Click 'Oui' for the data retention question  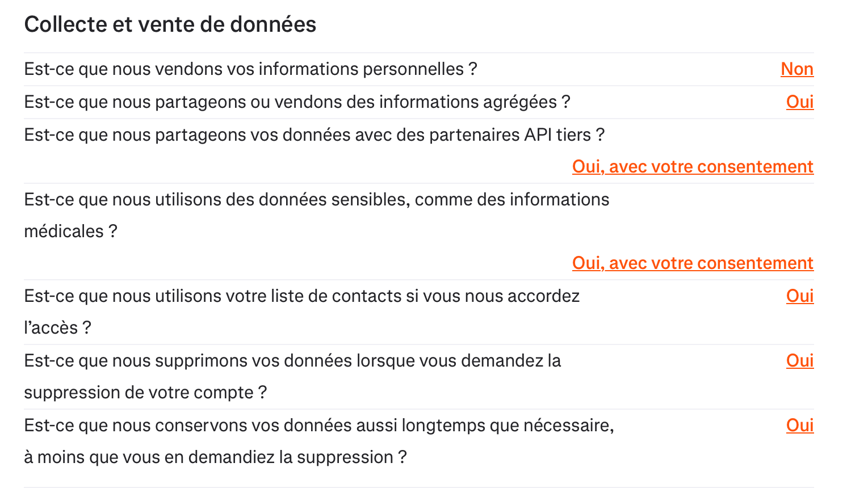799,426
